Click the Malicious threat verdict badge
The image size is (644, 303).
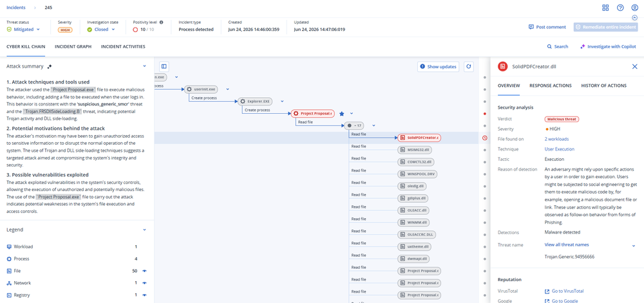562,119
